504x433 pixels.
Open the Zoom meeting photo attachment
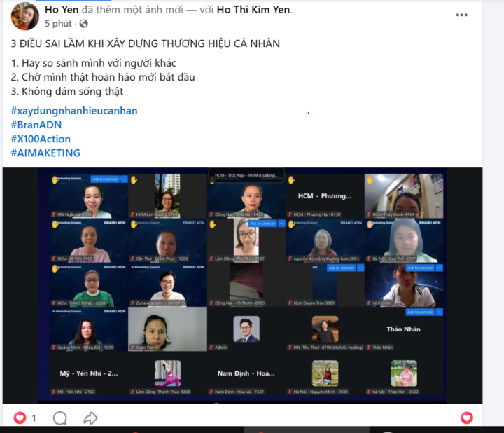click(242, 285)
